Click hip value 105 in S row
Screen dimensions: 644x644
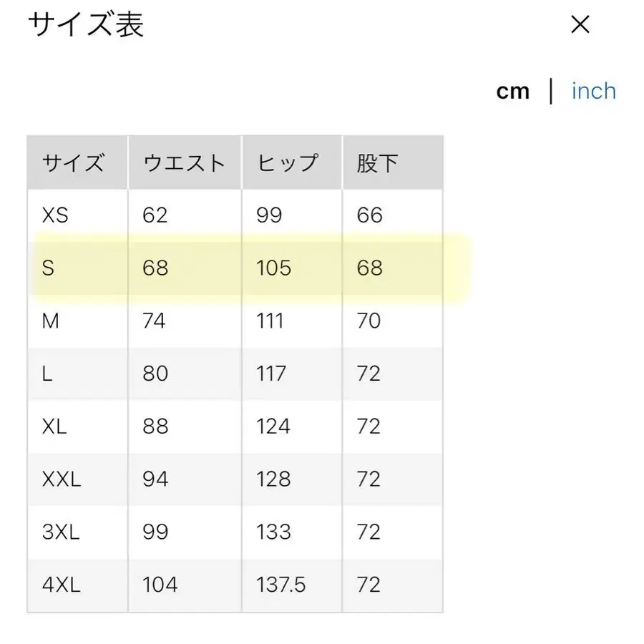273,268
